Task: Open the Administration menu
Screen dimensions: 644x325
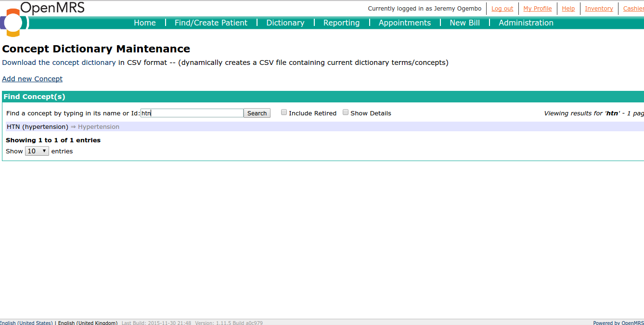Action: 526,23
